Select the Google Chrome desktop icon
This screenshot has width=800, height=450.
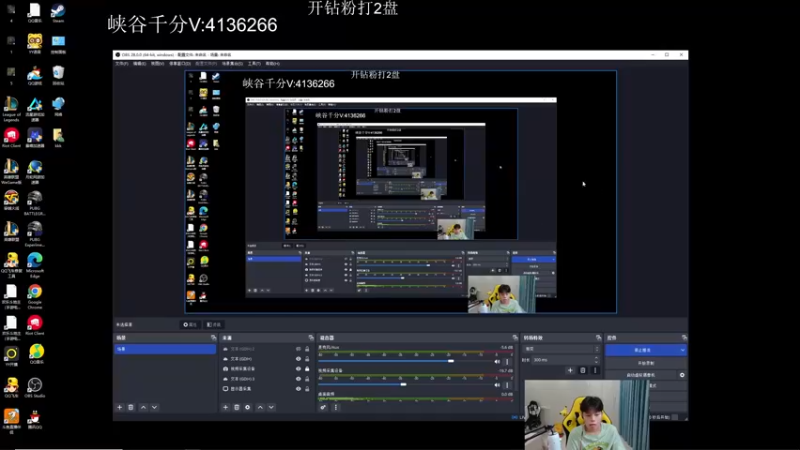pyautogui.click(x=35, y=296)
